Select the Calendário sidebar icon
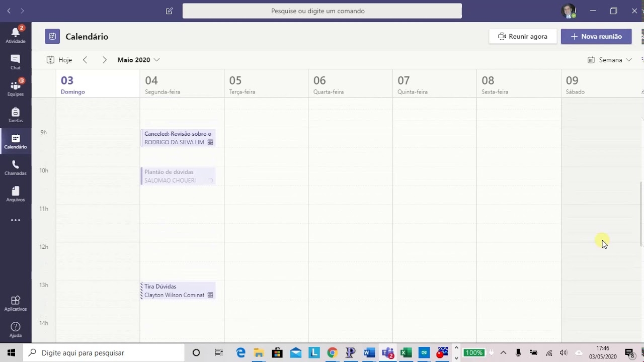This screenshot has width=644, height=362. [16, 141]
